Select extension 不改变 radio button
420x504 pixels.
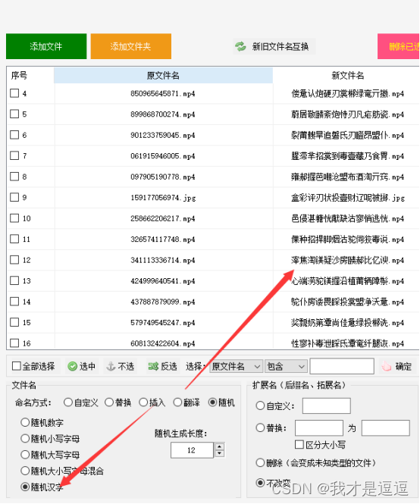(x=260, y=483)
